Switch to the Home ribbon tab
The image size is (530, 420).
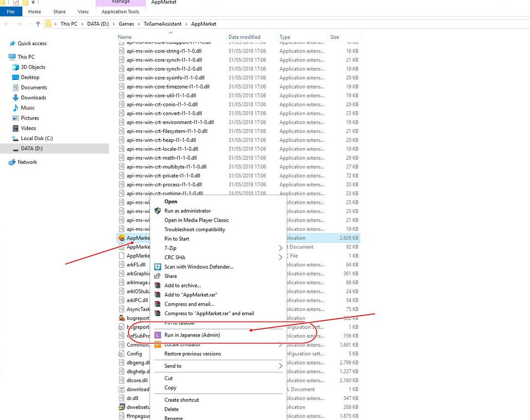35,11
